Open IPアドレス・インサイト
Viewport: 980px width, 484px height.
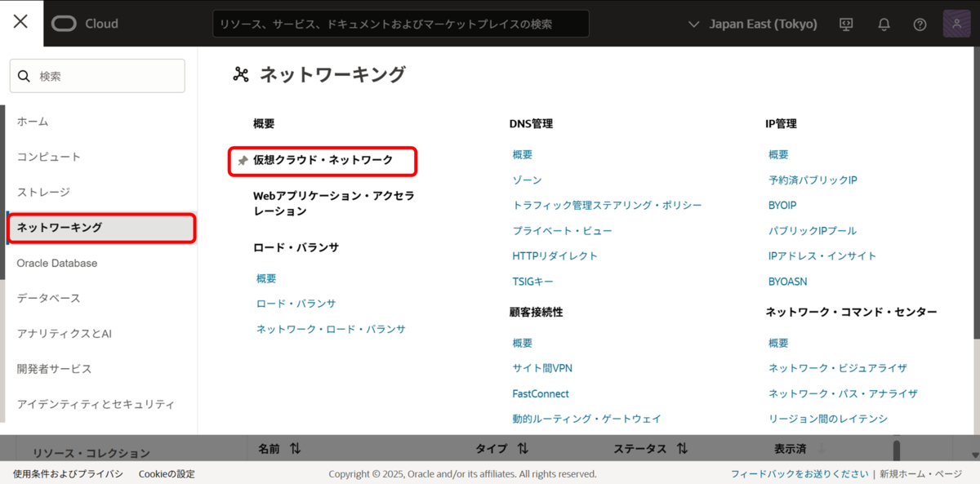[822, 255]
